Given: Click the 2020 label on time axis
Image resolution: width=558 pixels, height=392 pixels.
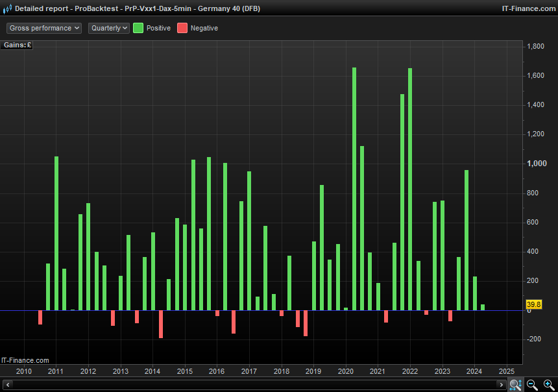Looking at the screenshot, I should [345, 371].
